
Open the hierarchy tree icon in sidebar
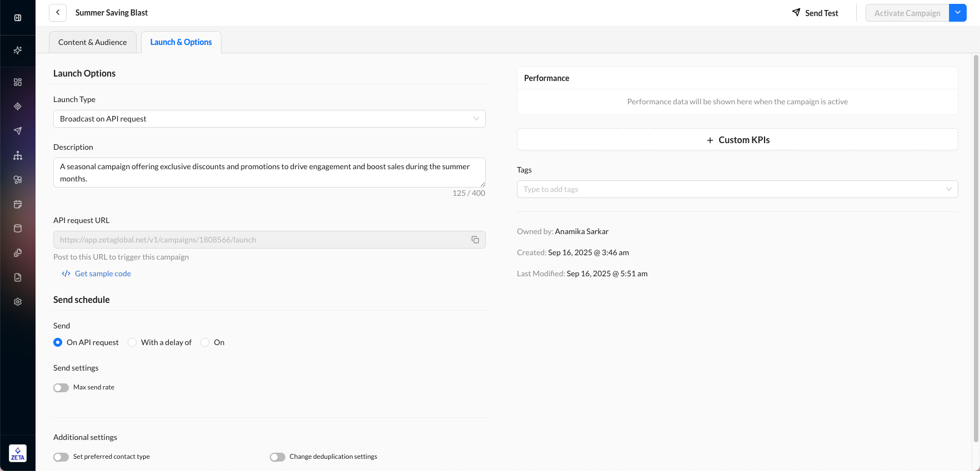tap(18, 155)
